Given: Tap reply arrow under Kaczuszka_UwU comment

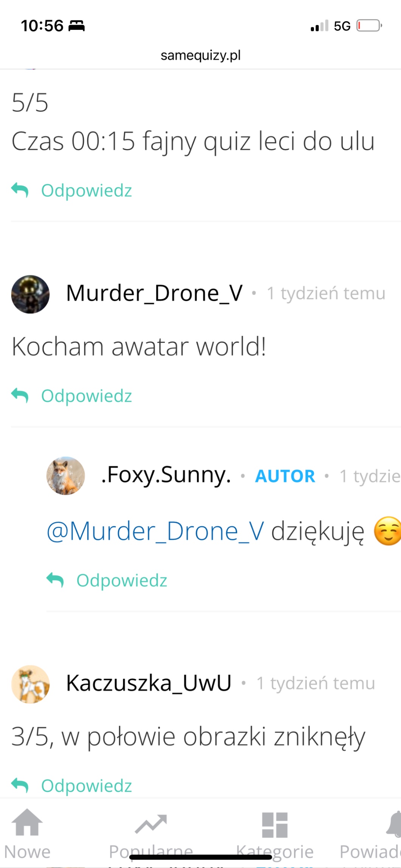Looking at the screenshot, I should point(20,786).
